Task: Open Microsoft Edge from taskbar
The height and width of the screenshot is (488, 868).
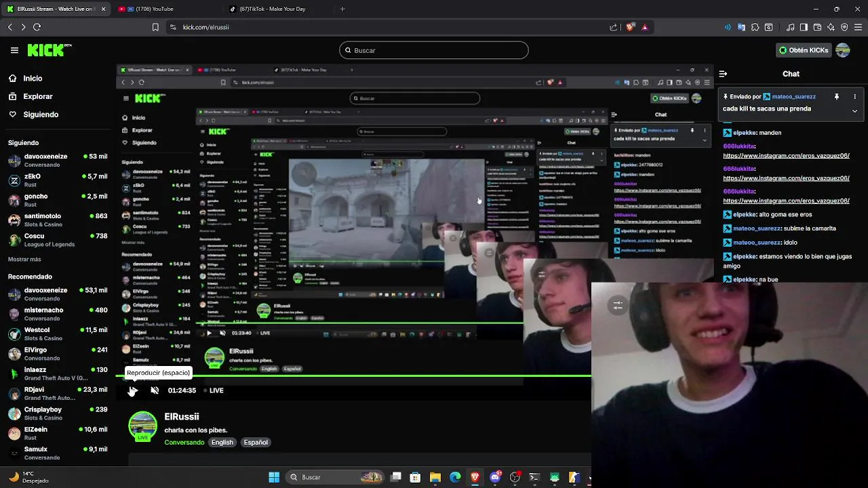Action: [x=455, y=477]
